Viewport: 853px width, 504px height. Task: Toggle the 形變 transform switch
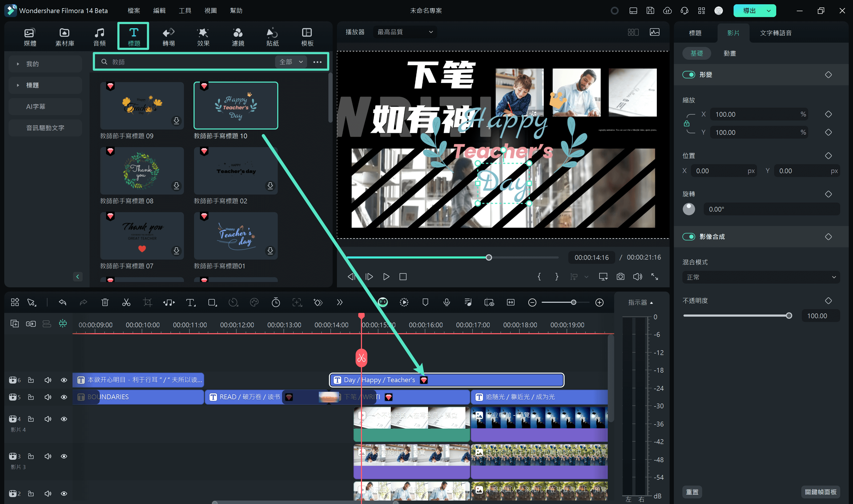click(x=689, y=74)
